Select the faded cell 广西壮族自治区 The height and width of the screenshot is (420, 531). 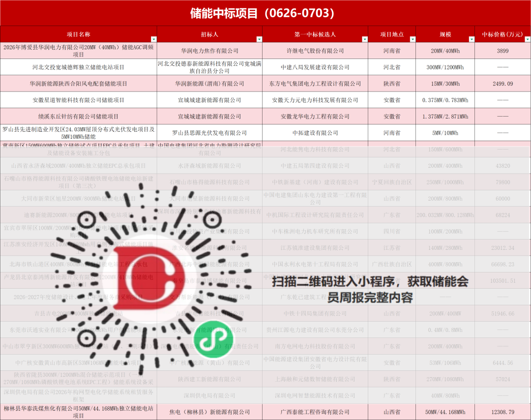[392, 264]
